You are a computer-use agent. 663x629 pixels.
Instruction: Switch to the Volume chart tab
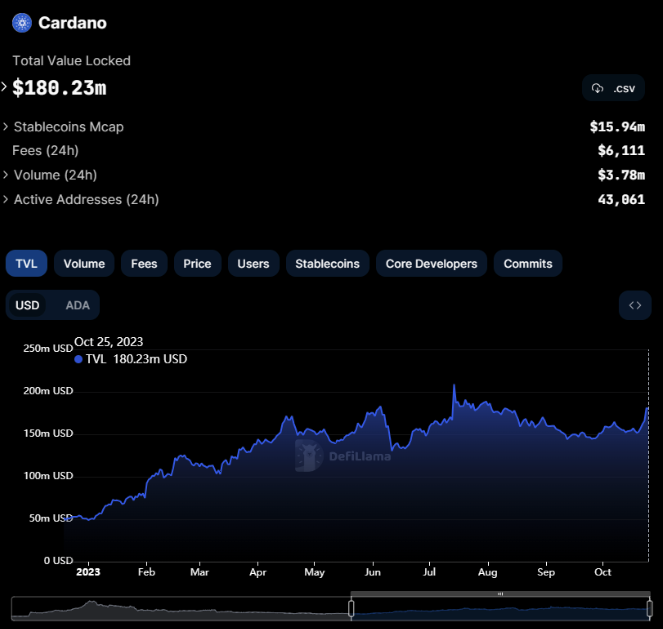coord(84,264)
